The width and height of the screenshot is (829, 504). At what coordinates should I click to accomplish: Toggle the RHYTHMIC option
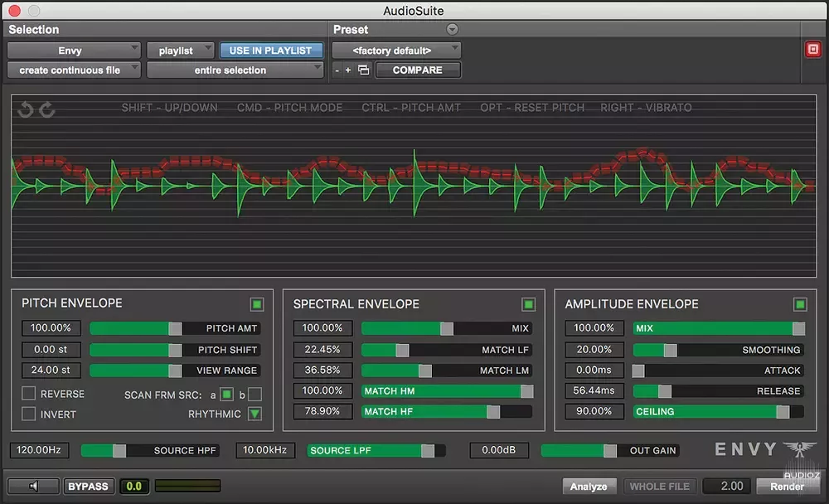(255, 414)
